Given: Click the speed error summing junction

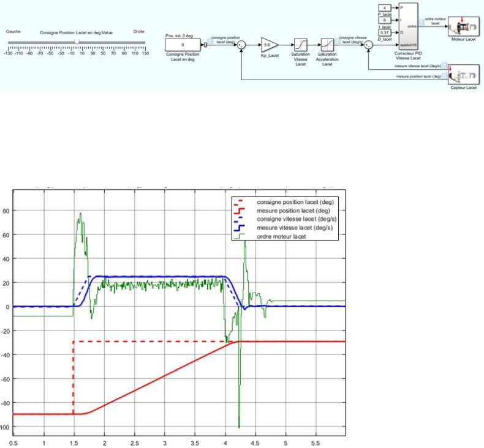Looking at the screenshot, I should (369, 45).
